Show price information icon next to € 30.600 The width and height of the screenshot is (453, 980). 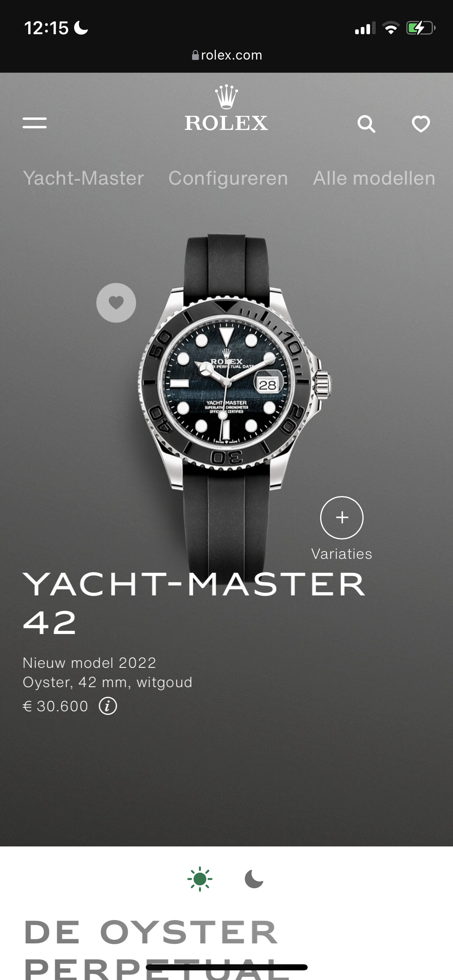[108, 706]
